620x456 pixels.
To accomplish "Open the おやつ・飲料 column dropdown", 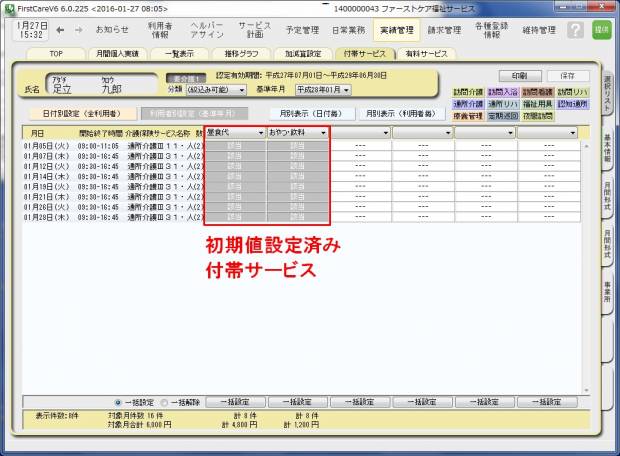I will click(324, 132).
